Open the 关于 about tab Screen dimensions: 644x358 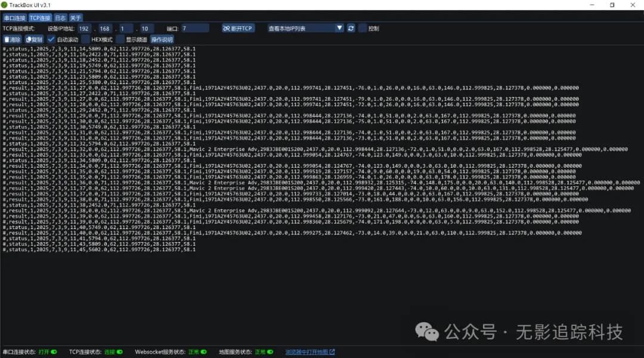76,18
